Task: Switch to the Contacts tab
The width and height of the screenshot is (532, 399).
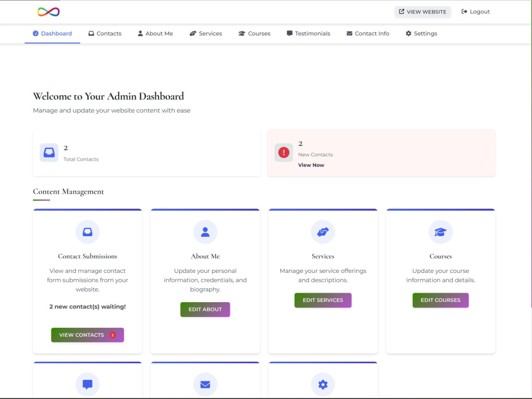Action: pyautogui.click(x=105, y=33)
